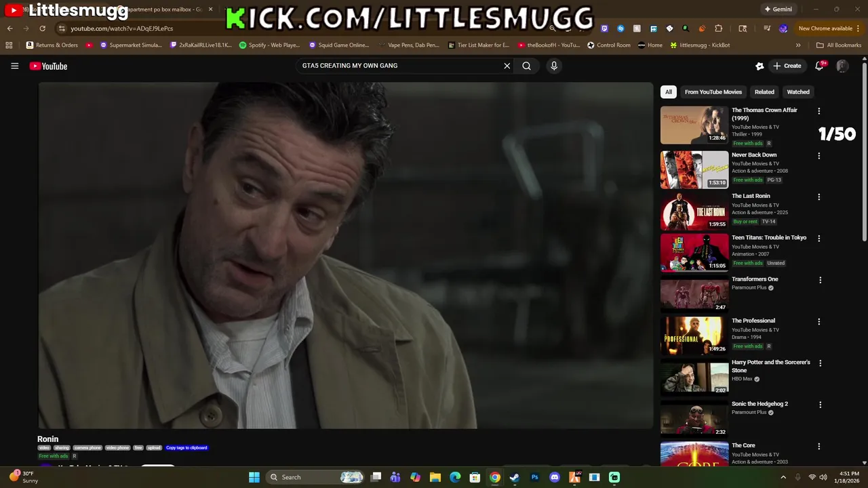Open options for The Thomas Crown Affair
Viewport: 868px width, 488px height.
coord(818,111)
